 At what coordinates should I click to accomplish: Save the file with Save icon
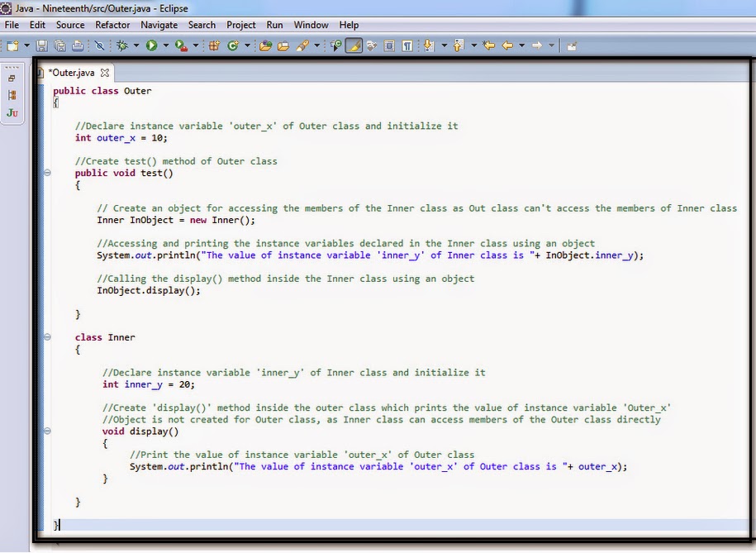coord(42,45)
